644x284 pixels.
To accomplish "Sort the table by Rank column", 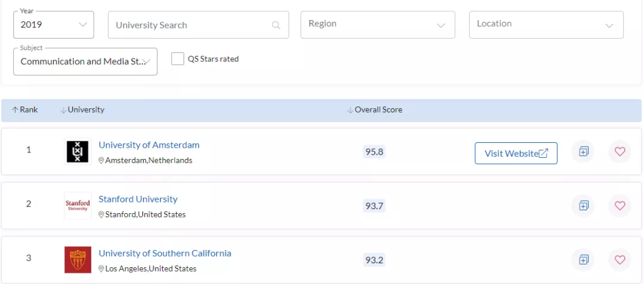I will click(25, 110).
